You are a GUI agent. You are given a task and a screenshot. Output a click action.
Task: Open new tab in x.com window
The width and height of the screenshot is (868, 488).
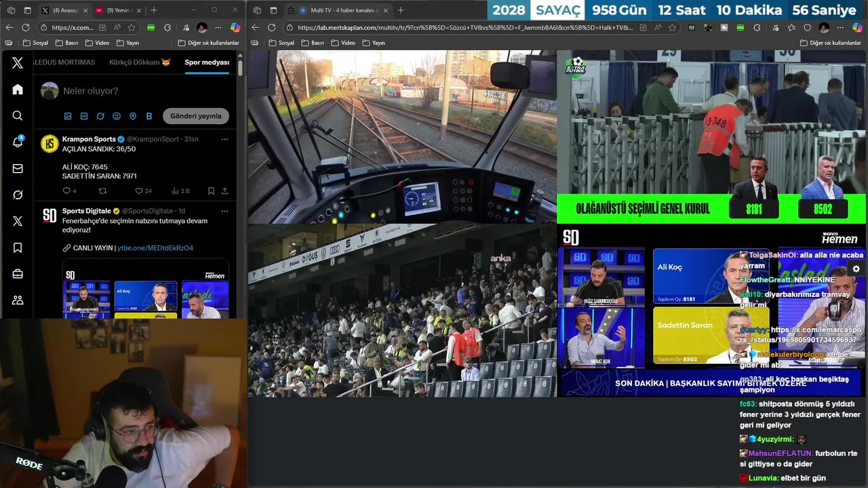pyautogui.click(x=154, y=10)
